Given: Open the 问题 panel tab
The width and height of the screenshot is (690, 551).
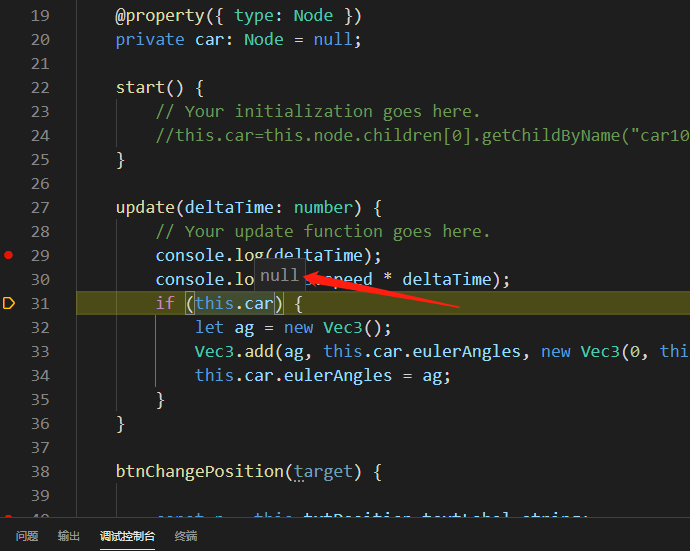Looking at the screenshot, I should (x=27, y=536).
